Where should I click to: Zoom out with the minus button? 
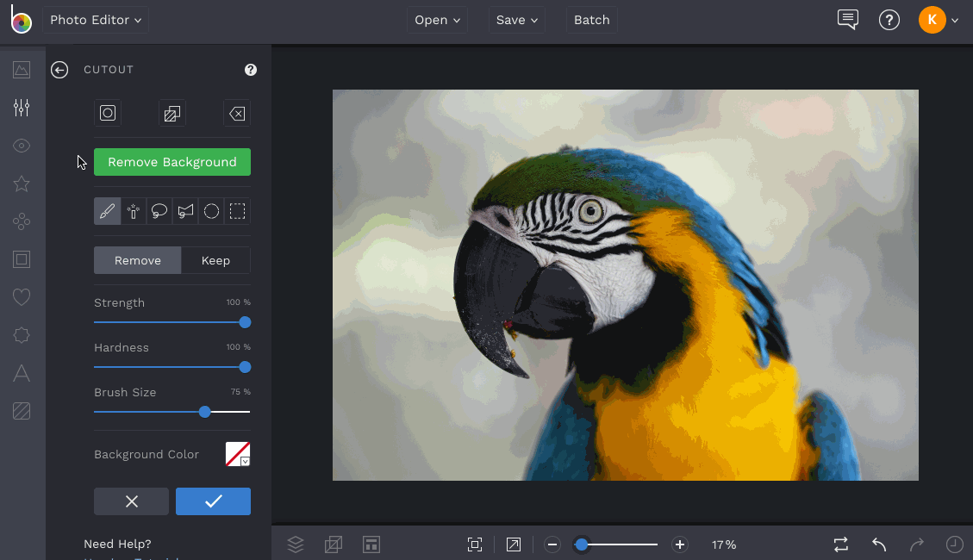[x=552, y=544]
